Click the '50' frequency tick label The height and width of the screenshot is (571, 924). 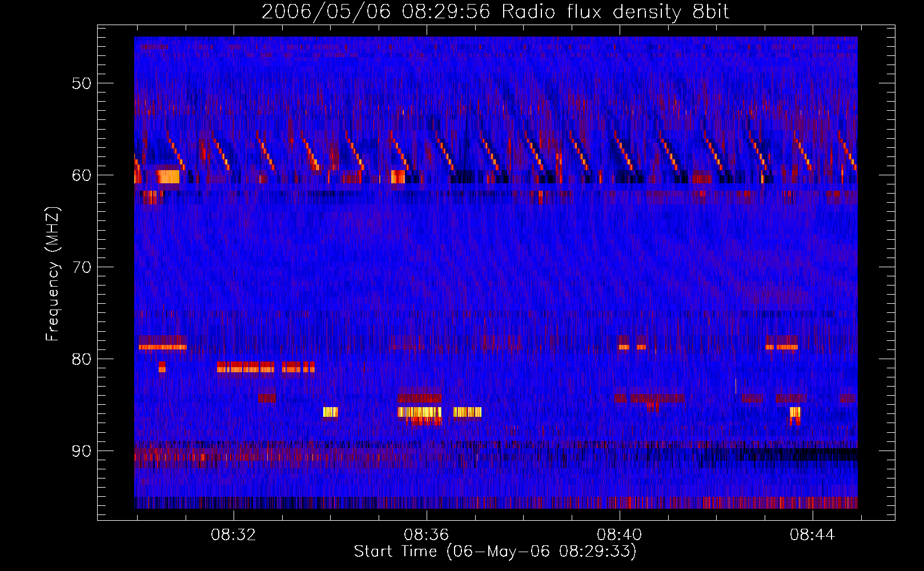click(82, 83)
